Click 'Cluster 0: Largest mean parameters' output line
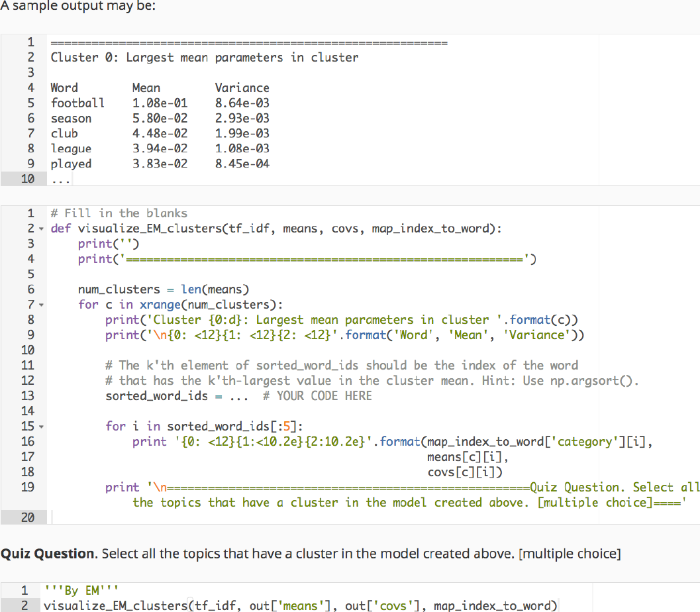Viewport: 700px width, 612px height. tap(205, 58)
